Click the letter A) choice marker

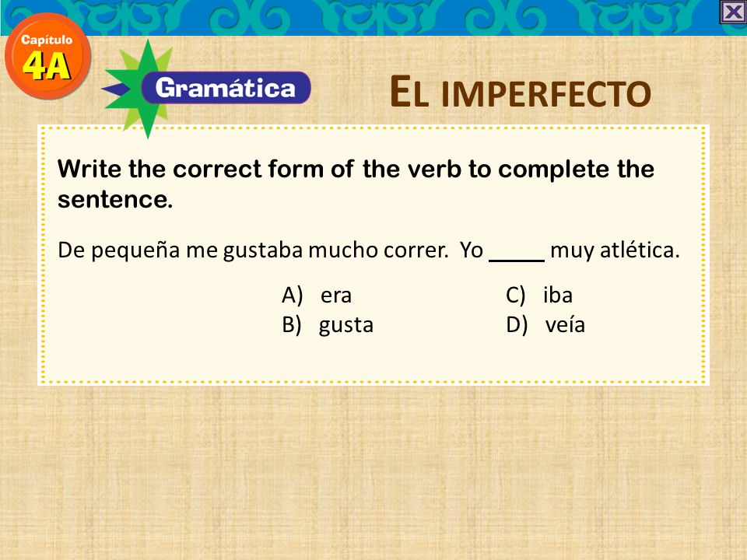coord(292,296)
